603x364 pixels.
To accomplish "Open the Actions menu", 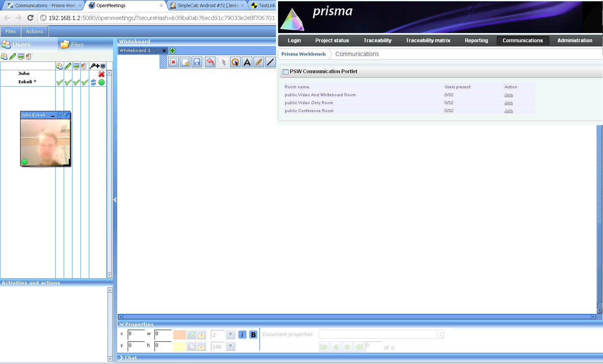I will click(34, 31).
